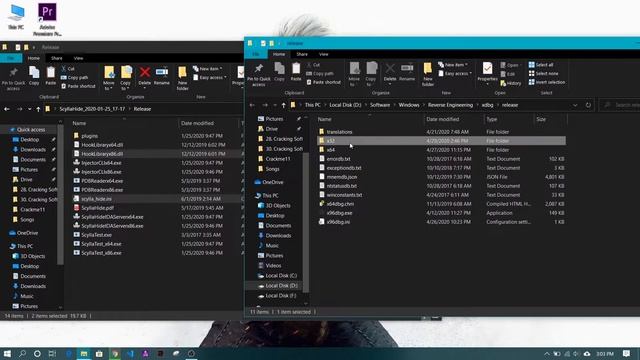640x360 pixels.
Task: Click Pin to Quick access in the xdbg release window
Action: click(x=258, y=75)
